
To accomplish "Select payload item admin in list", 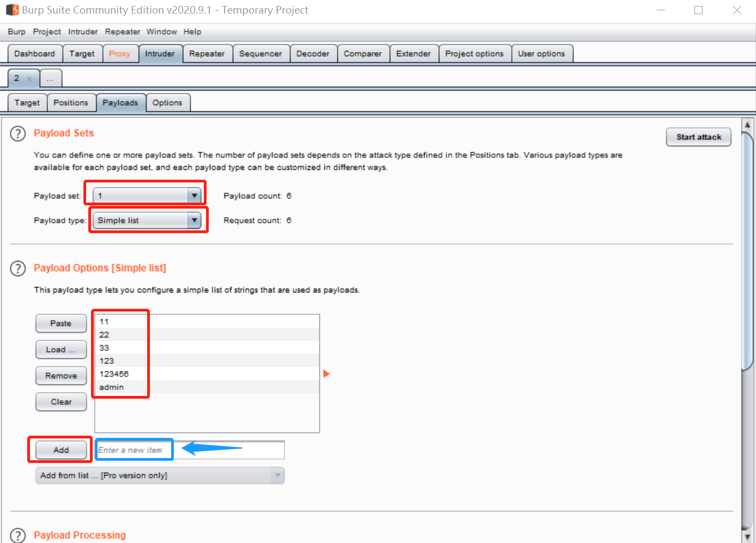I will 207,387.
